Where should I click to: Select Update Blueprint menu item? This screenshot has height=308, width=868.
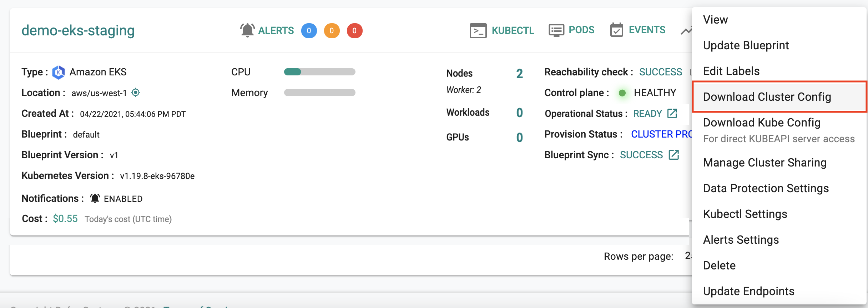pos(779,45)
